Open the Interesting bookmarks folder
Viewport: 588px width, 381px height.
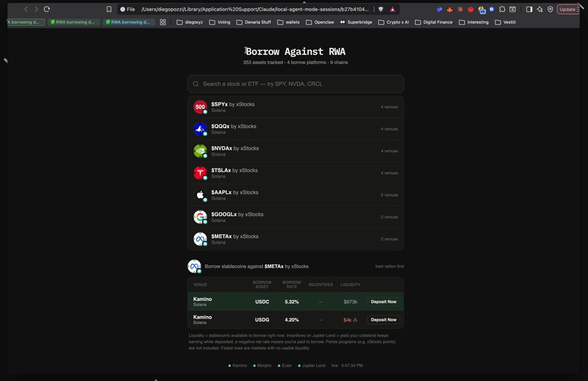pyautogui.click(x=474, y=22)
